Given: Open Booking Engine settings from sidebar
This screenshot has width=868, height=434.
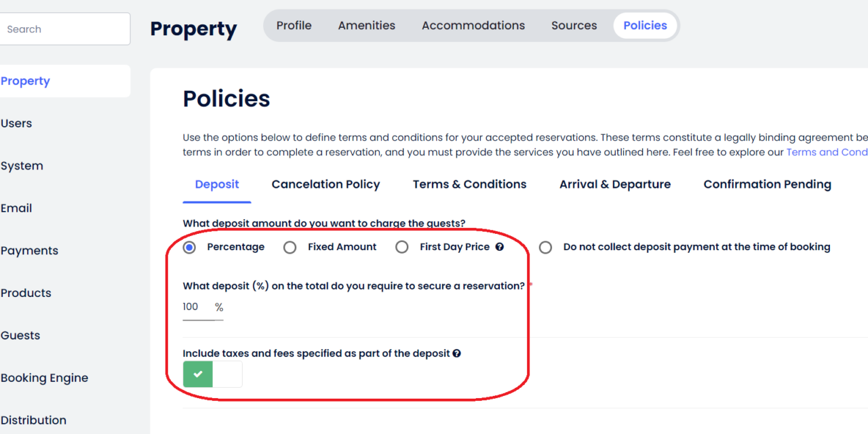Looking at the screenshot, I should (44, 378).
